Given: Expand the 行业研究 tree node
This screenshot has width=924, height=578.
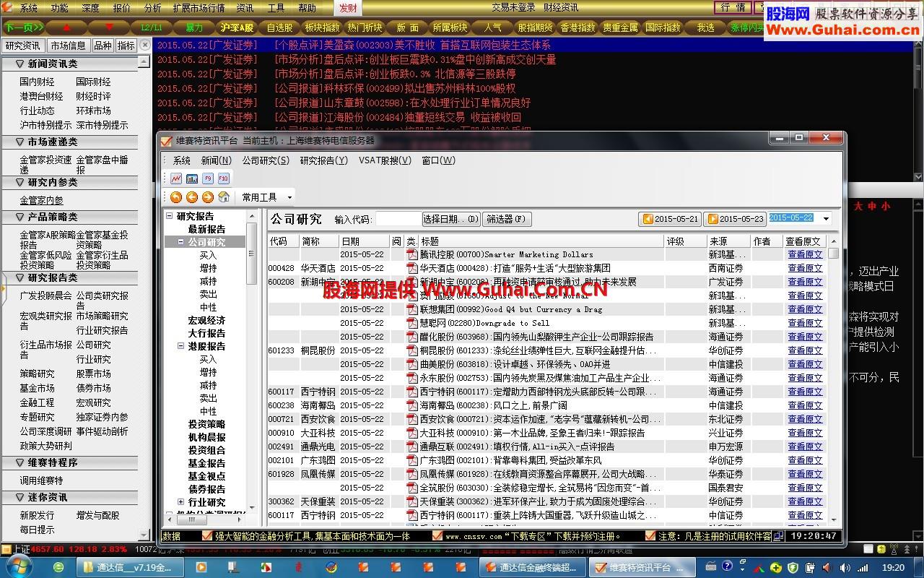Looking at the screenshot, I should point(181,502).
